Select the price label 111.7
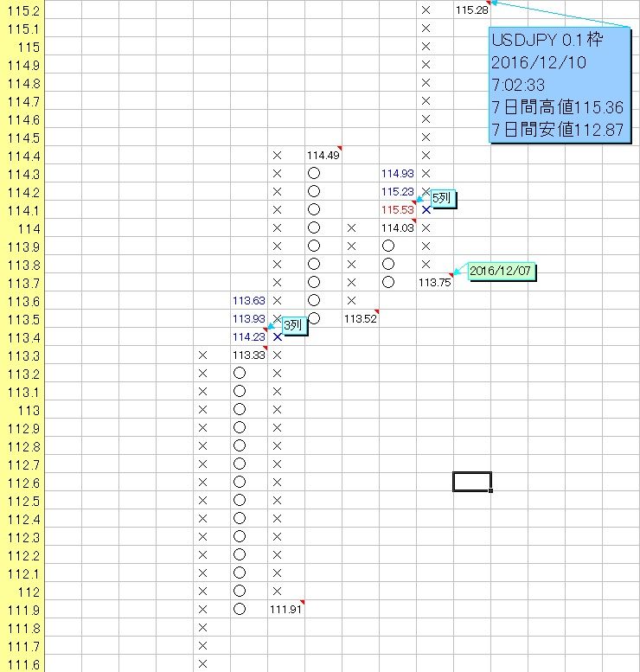This screenshot has height=672, width=640. 23,646
